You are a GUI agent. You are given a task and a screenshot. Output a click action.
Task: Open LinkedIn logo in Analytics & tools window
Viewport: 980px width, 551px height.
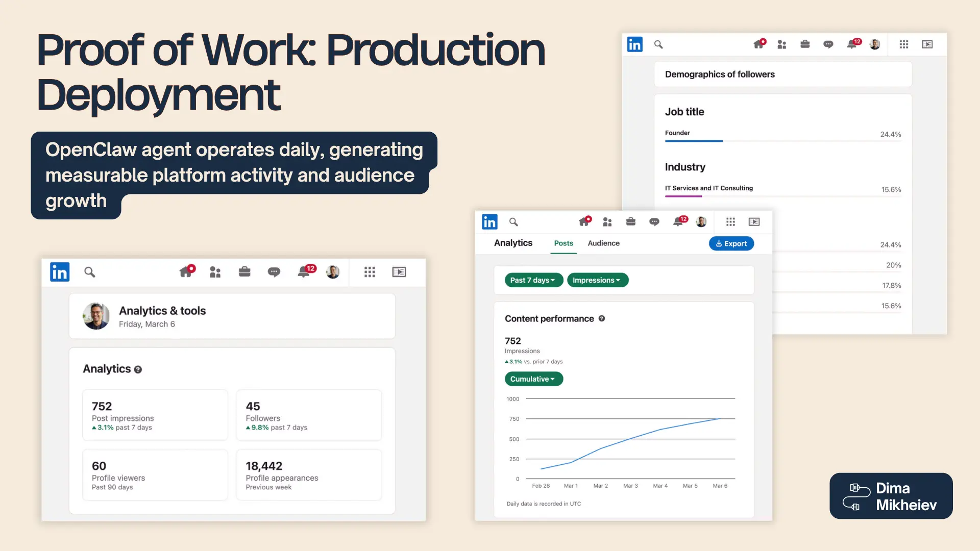pyautogui.click(x=60, y=272)
